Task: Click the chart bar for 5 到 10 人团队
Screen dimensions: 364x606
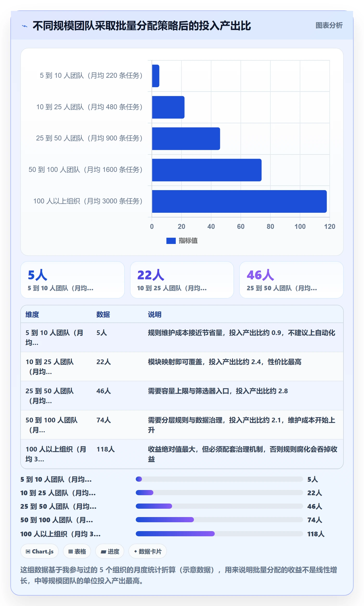Action: [x=155, y=76]
